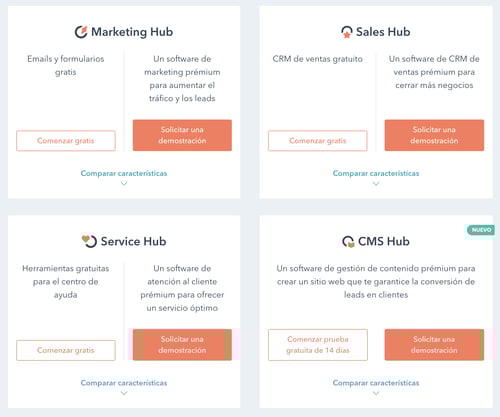Click the Marketing Hub sprocket icon
The width and height of the screenshot is (500, 417).
(x=81, y=32)
